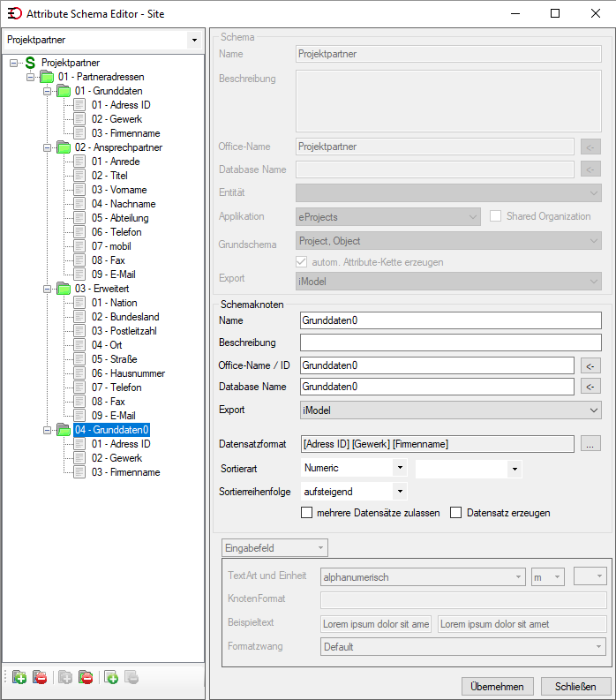Collapse the 04 - Grunddaten0 tree node
The width and height of the screenshot is (616, 700).
47,430
